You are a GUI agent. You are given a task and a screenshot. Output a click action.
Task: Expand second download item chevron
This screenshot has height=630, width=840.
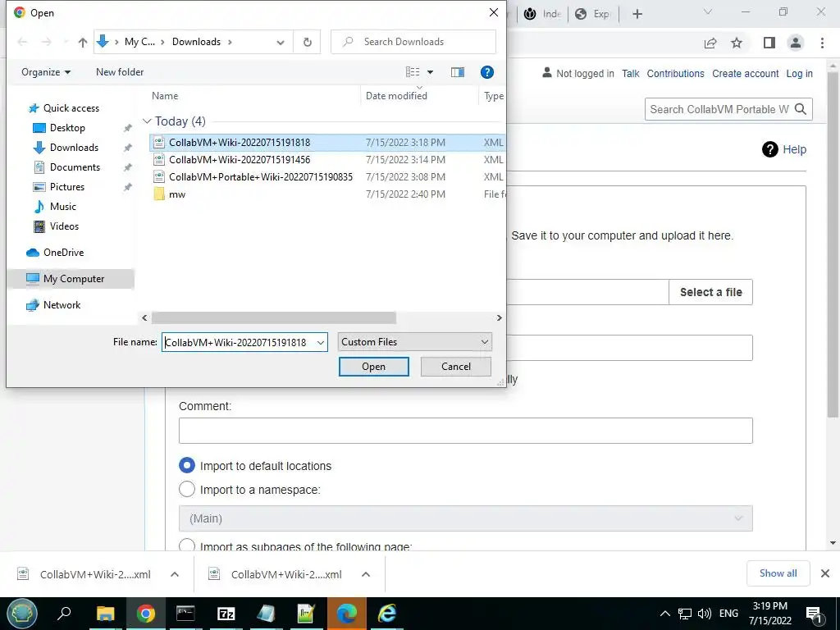pyautogui.click(x=366, y=574)
